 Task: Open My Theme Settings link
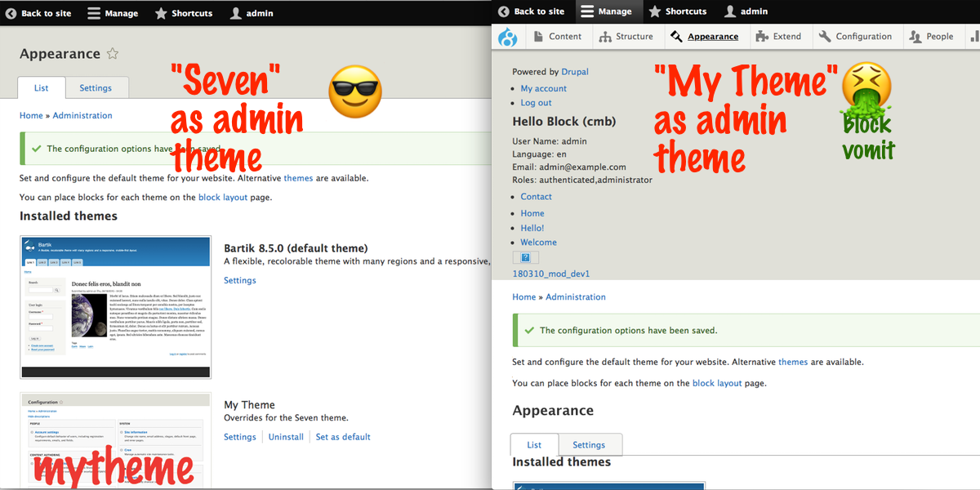(240, 437)
